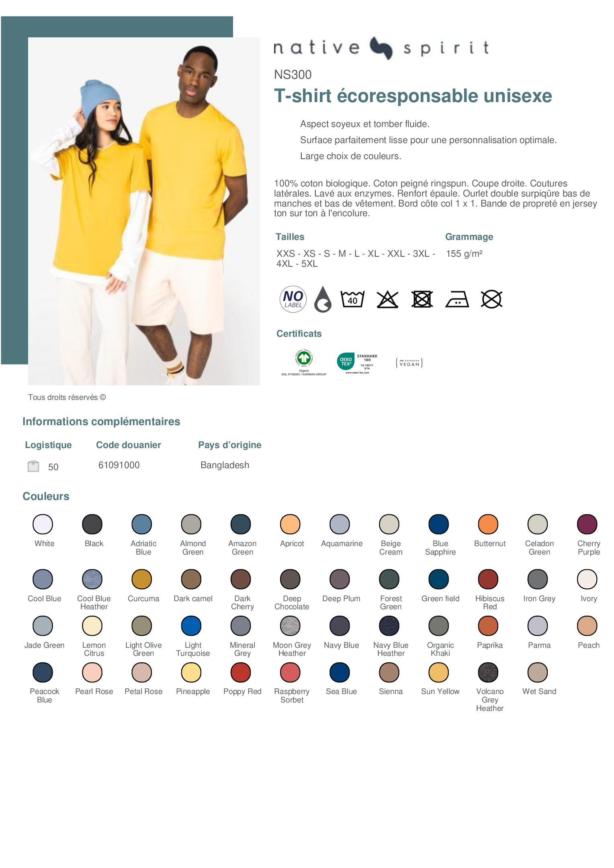614x868 pixels.
Task: Select the Sun Yellow color swatch
Action: tap(438, 672)
